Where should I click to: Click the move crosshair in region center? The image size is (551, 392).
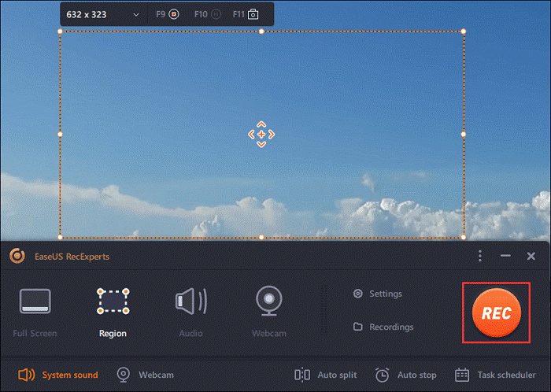(x=261, y=134)
